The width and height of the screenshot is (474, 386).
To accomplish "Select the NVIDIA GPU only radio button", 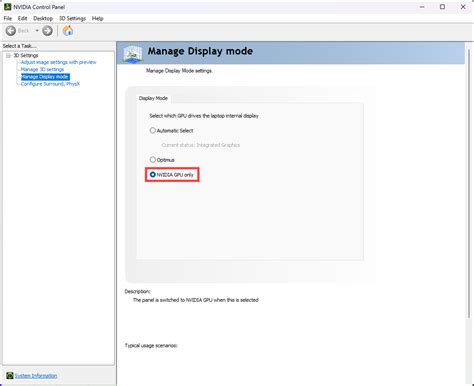I will 153,174.
